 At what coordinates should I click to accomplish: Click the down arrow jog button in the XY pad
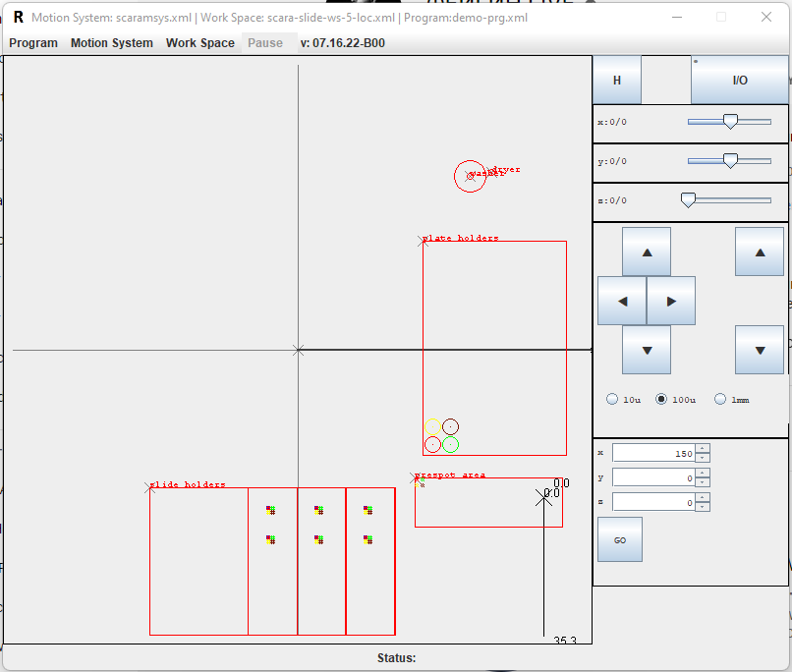[647, 350]
